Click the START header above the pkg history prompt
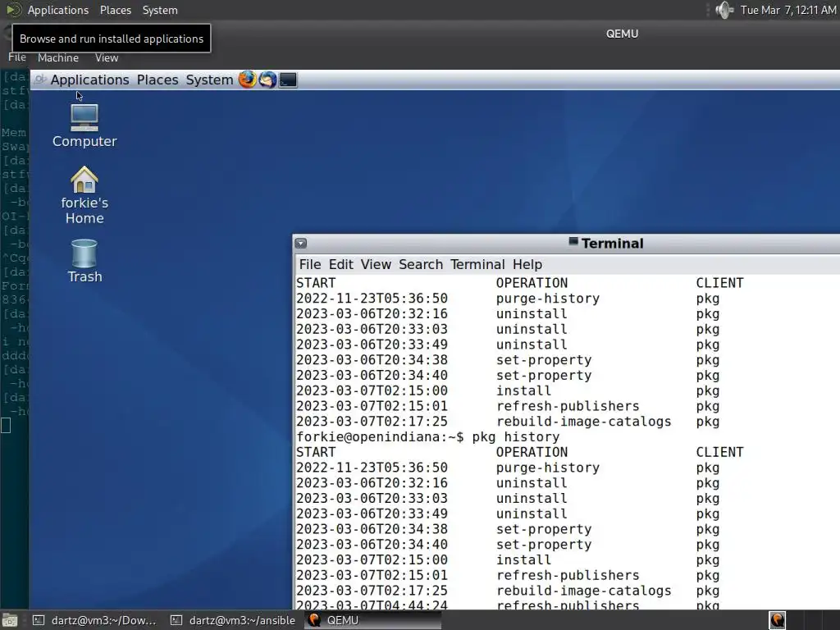This screenshot has height=630, width=840. click(316, 283)
